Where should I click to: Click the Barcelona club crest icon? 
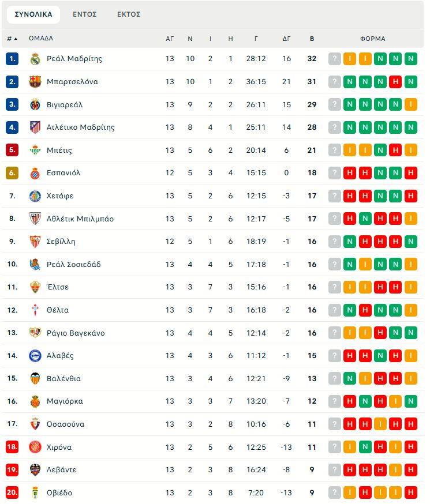[x=35, y=82]
